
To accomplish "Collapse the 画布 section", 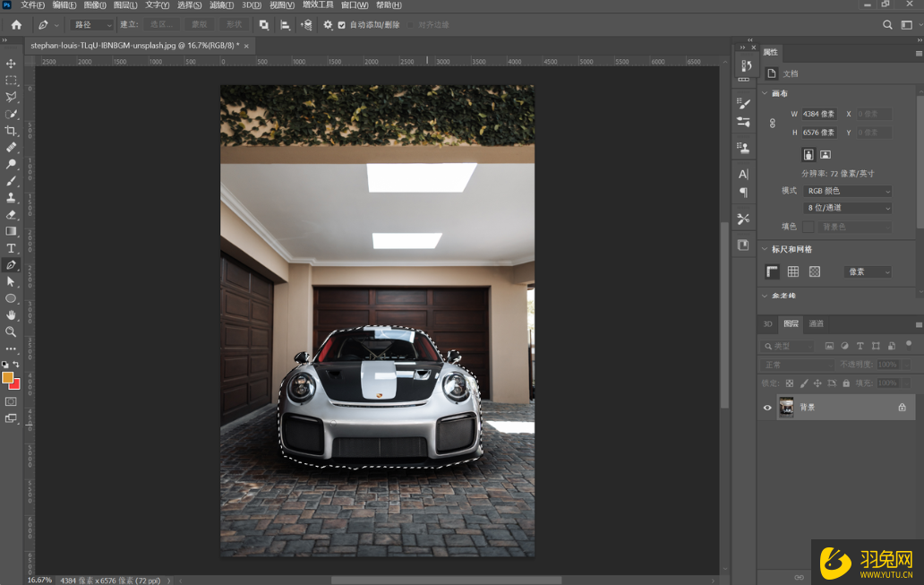I will (765, 93).
